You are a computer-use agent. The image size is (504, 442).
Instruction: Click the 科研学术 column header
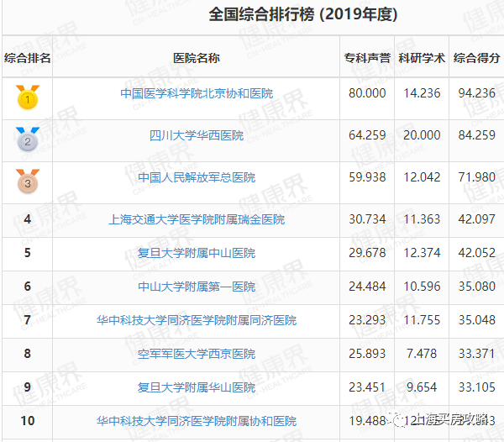[x=422, y=58]
